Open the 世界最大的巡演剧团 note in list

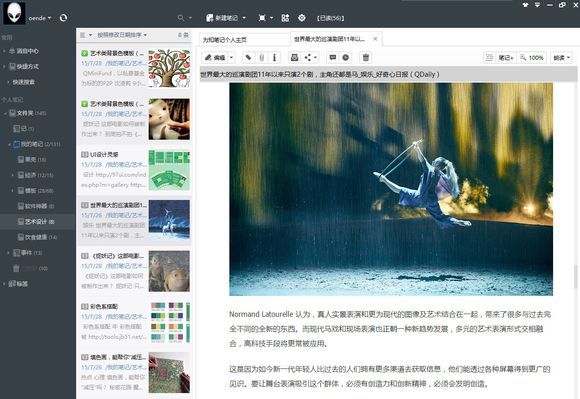coord(134,220)
